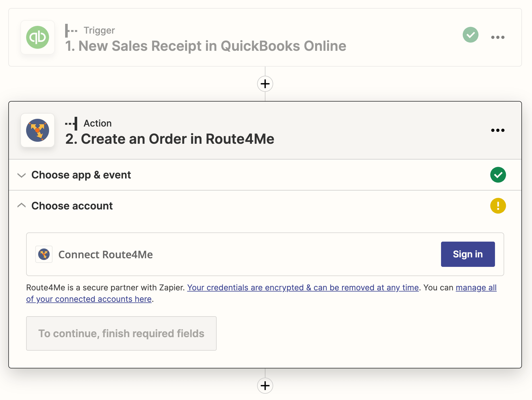Image resolution: width=532 pixels, height=400 pixels.
Task: Click the Create an Order in Route4Me title
Action: [x=170, y=139]
